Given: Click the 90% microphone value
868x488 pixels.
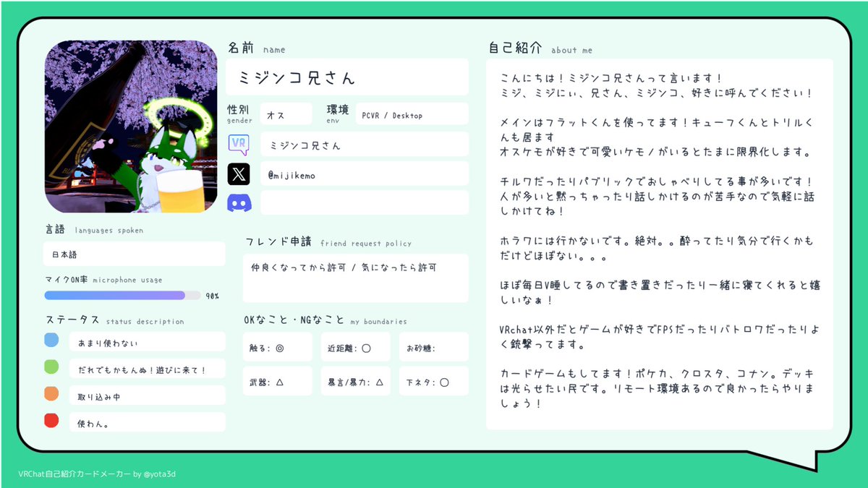Looking at the screenshot, I should [212, 296].
